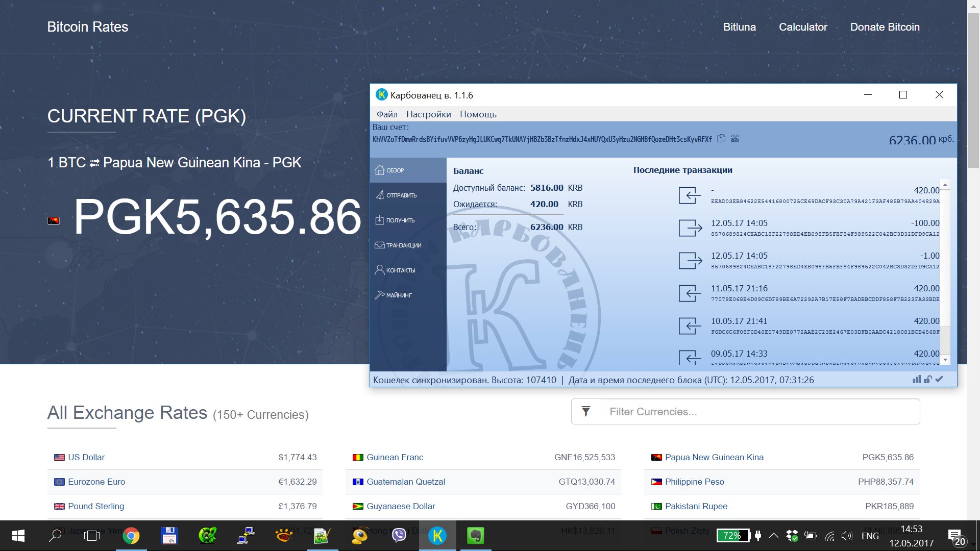Open the US Dollar rate link
This screenshot has height=551, width=980.
pos(86,457)
